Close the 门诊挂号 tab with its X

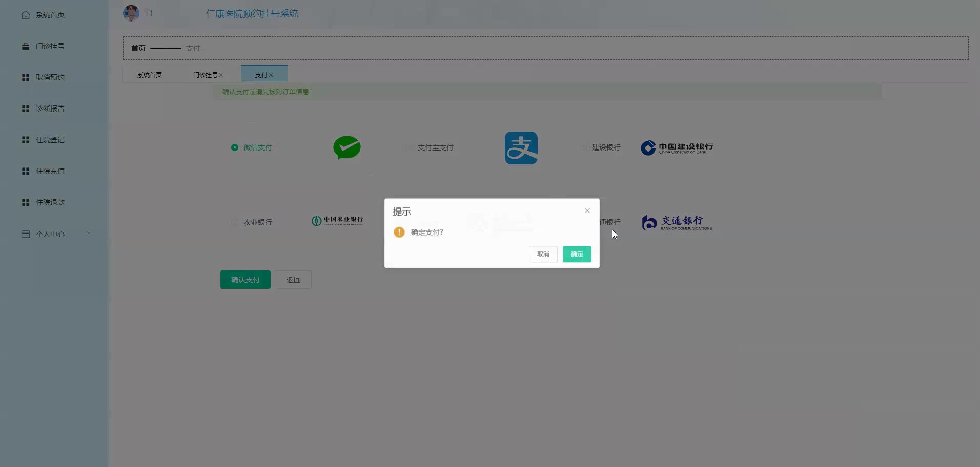pyautogui.click(x=221, y=75)
